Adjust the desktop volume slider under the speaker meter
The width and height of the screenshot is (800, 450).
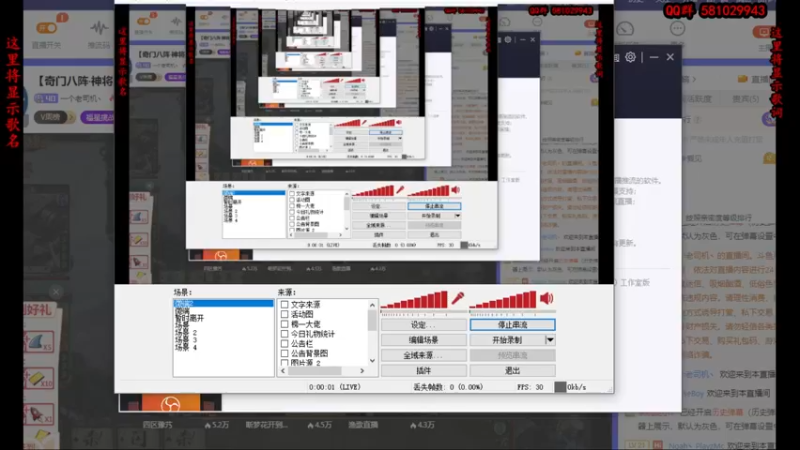tap(512, 313)
